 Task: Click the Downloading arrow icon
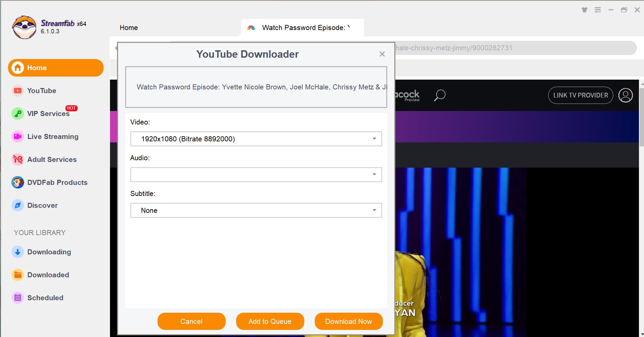click(x=18, y=252)
